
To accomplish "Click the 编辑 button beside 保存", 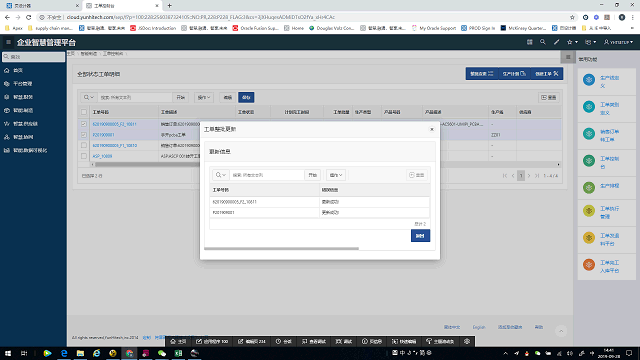I will 228,98.
